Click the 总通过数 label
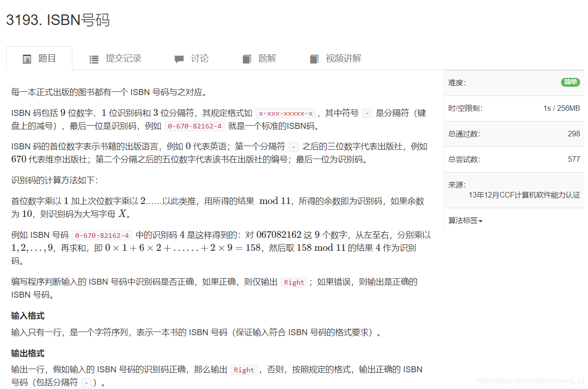Viewport: 588px width, 389px height. 464,134
